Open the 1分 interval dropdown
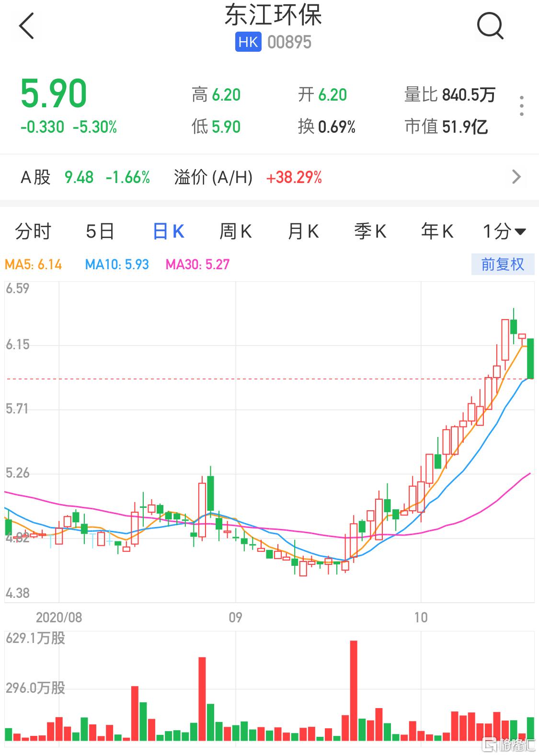The height and width of the screenshot is (756, 539). pyautogui.click(x=504, y=232)
